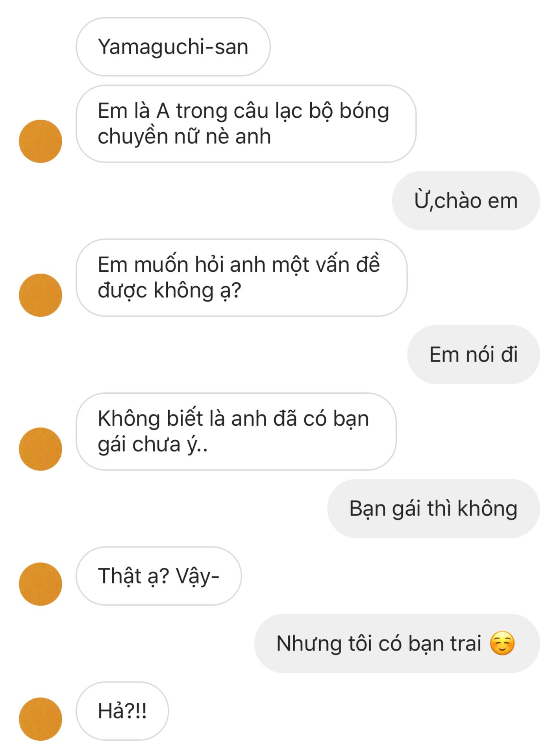The width and height of the screenshot is (559, 756).
Task: Tap the 'Nhưng tôi có bạn trai' sent bubble
Action: click(x=397, y=643)
